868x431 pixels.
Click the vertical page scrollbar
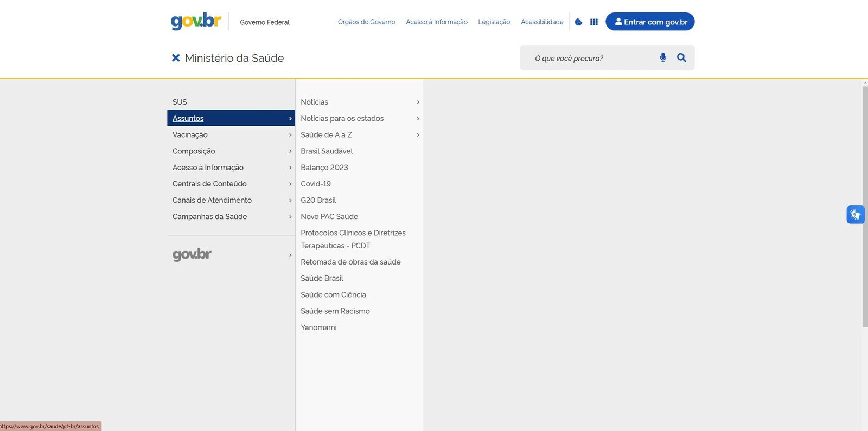[x=865, y=206]
